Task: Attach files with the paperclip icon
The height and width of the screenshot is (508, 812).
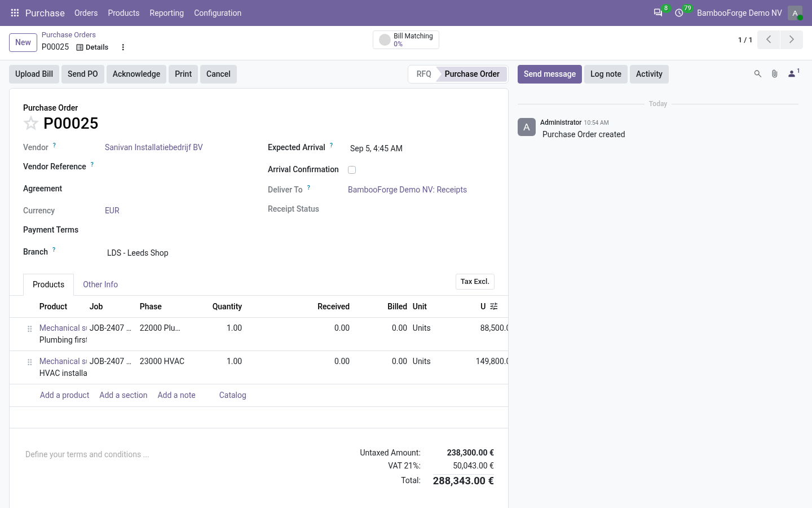Action: (x=775, y=74)
